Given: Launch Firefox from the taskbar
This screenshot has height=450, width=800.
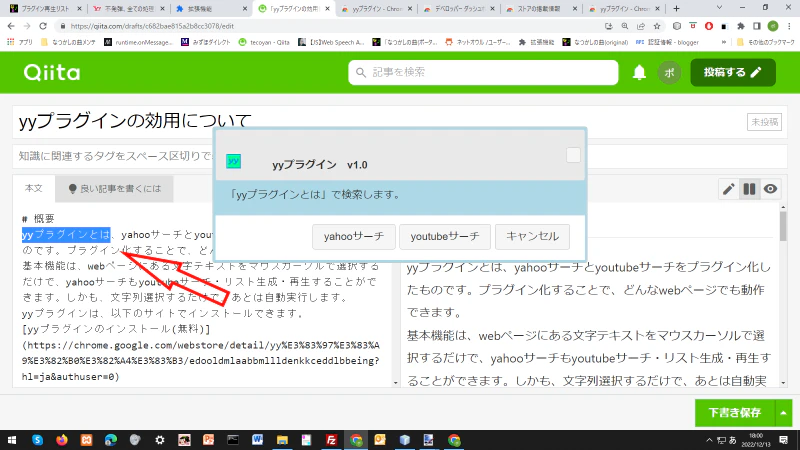Looking at the screenshot, I should pyautogui.click(x=62, y=440).
